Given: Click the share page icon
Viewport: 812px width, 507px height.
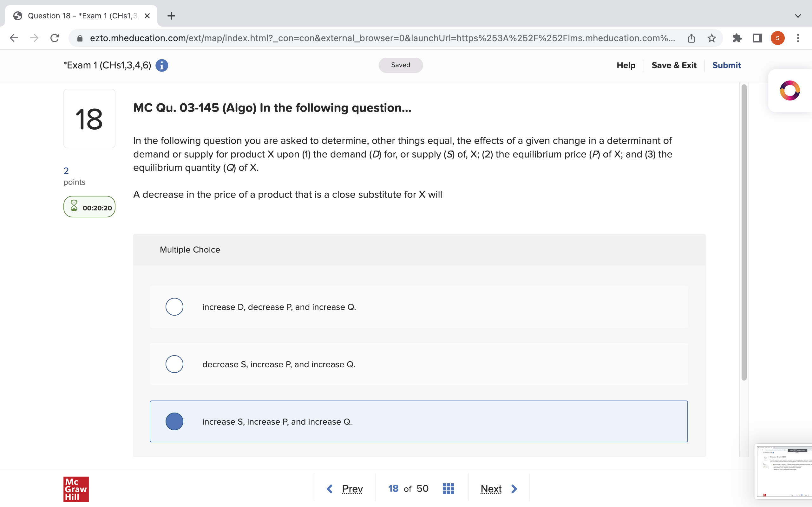Looking at the screenshot, I should (x=691, y=38).
